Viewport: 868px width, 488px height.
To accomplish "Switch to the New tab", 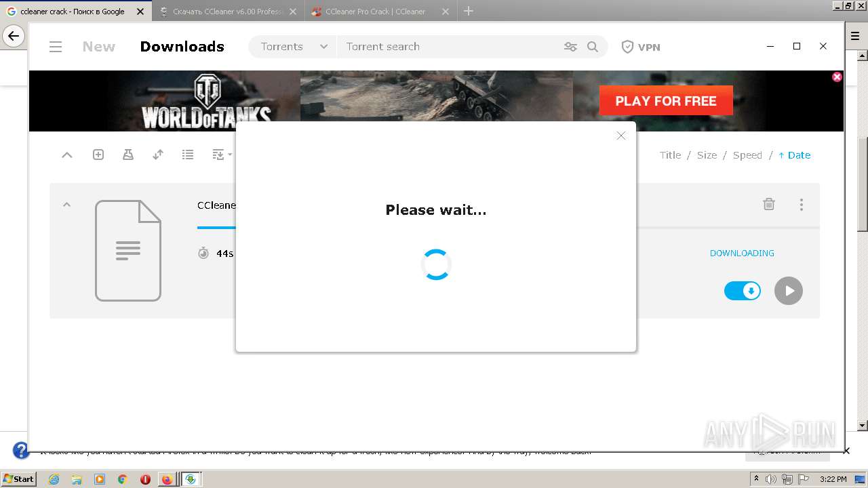I will click(99, 47).
